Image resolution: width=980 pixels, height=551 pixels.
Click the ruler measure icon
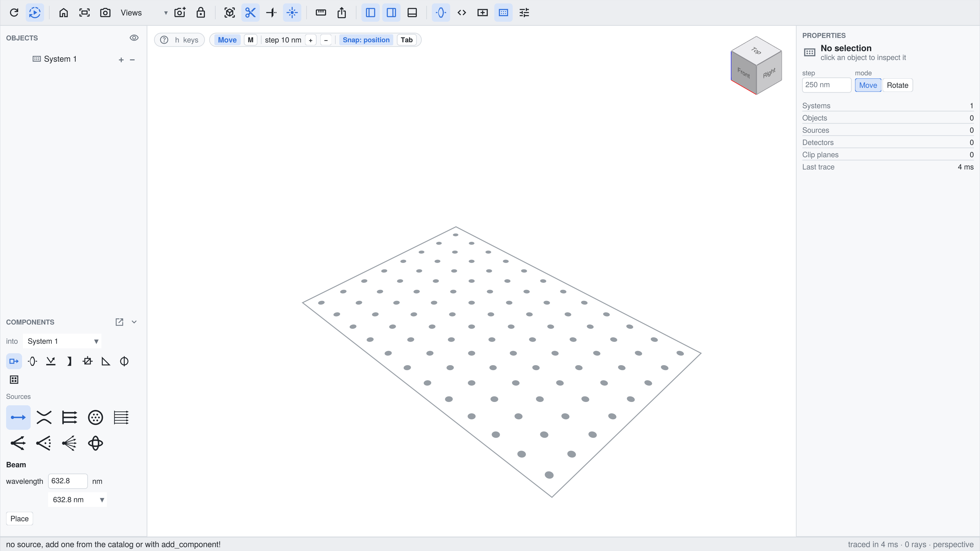(321, 13)
